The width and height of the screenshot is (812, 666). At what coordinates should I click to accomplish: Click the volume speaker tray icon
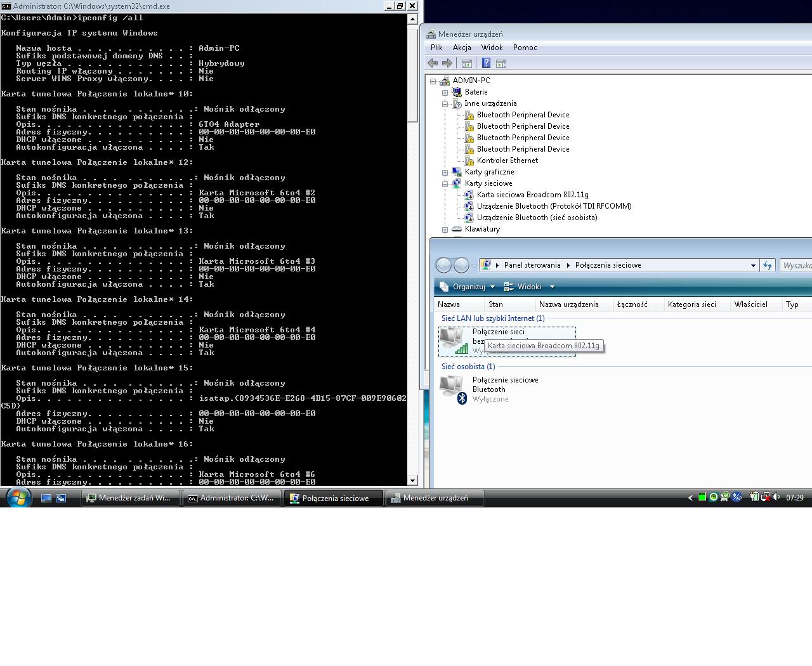click(776, 497)
